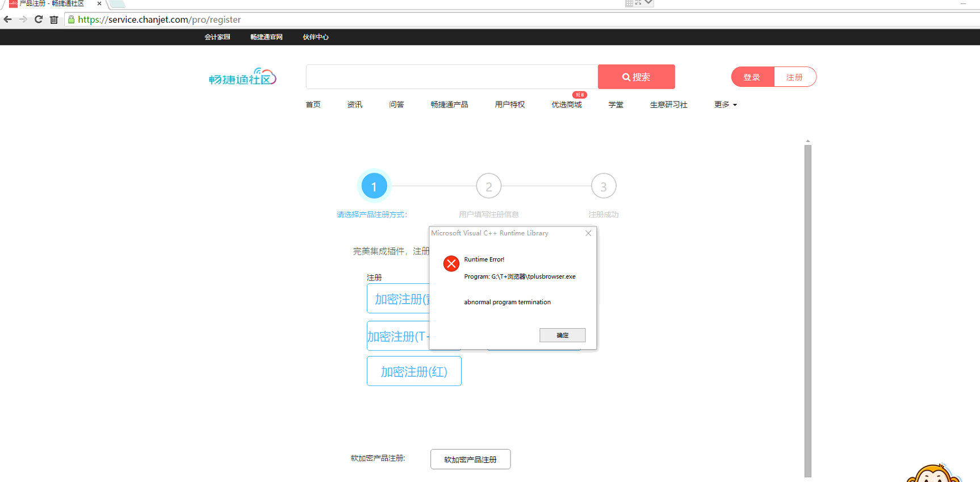
Task: Choose the first 加密注册 button under 注册
Action: 398,299
